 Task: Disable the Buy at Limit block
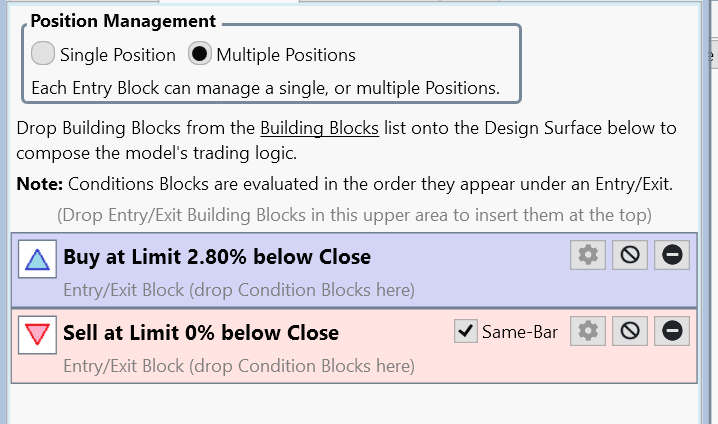pyautogui.click(x=630, y=255)
